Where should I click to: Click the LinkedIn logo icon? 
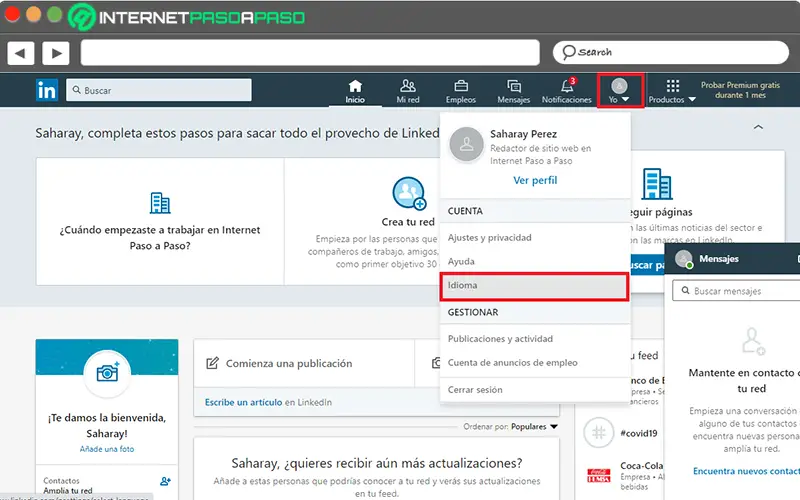click(46, 90)
